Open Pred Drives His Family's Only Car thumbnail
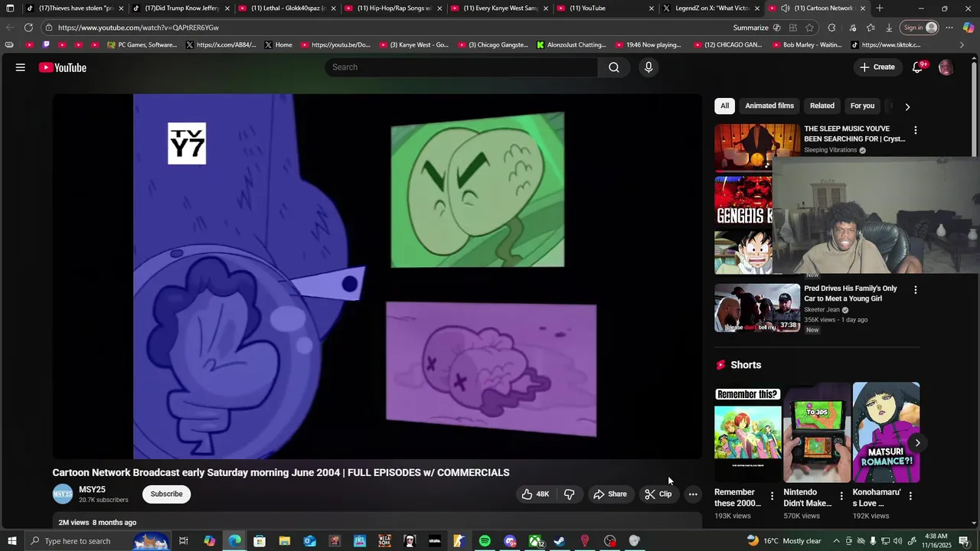 (757, 308)
